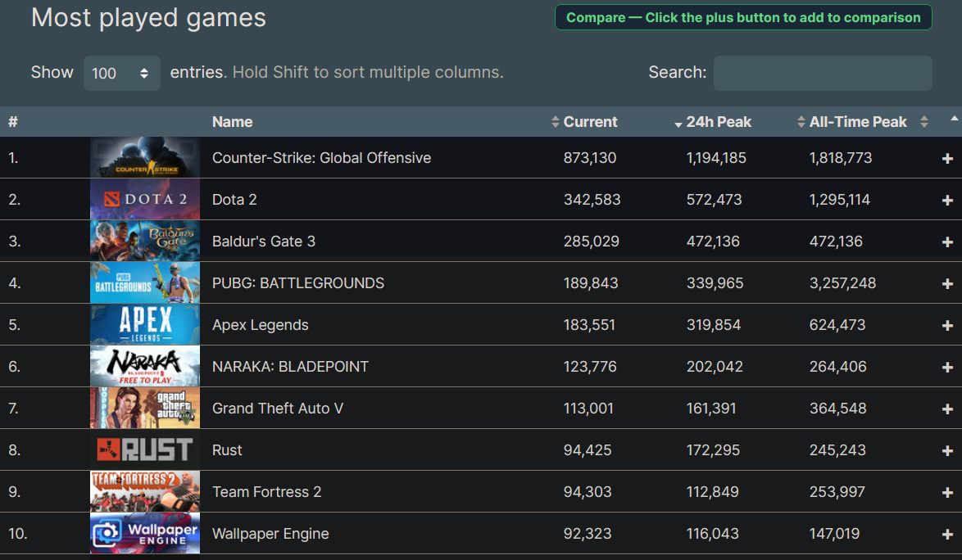
Task: Click into the Search input field
Action: point(822,73)
